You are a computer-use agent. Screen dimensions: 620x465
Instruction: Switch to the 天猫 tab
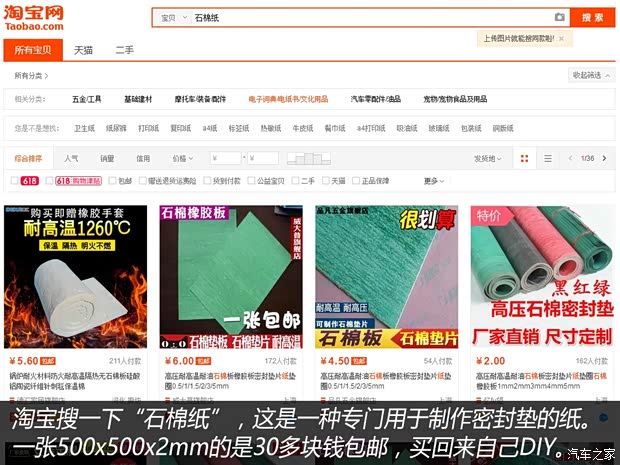(x=83, y=50)
